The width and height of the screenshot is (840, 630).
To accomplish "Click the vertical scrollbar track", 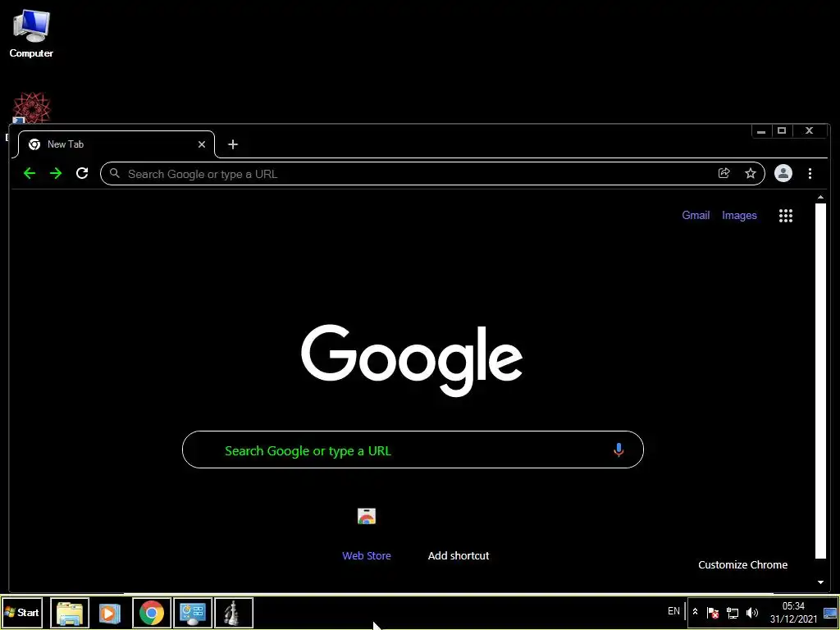I will (x=820, y=381).
